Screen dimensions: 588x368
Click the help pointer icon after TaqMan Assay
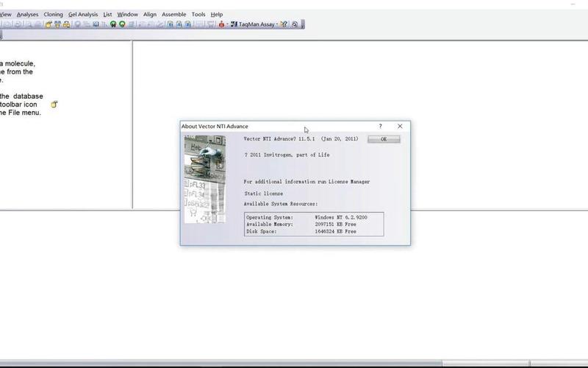pyautogui.click(x=285, y=24)
